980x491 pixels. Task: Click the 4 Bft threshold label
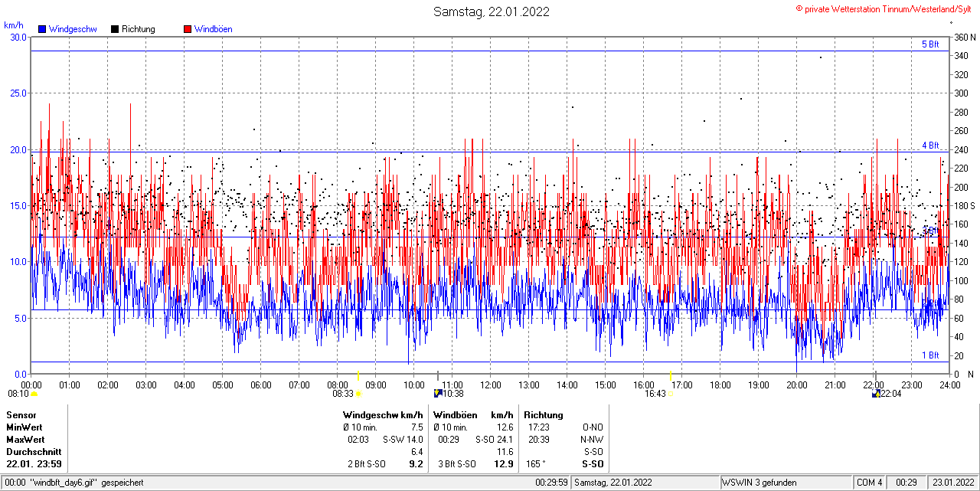(930, 145)
